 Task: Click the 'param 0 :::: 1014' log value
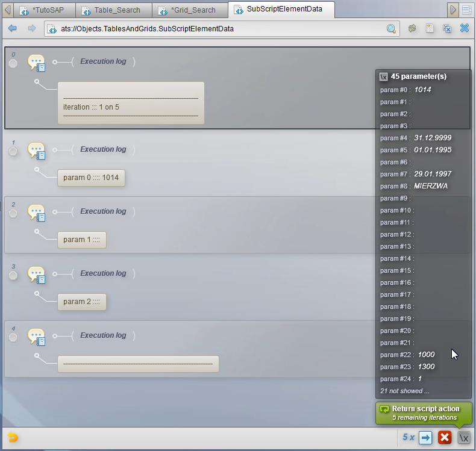91,178
